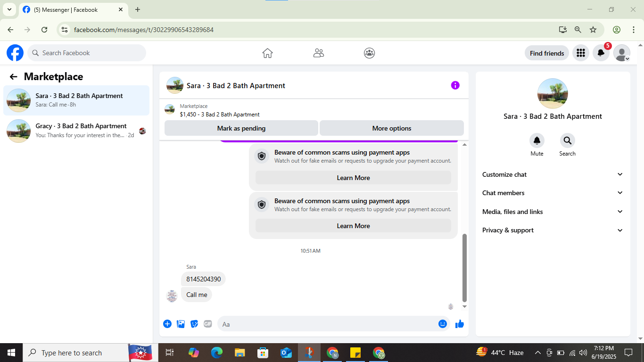
Task: Click the install app icon in address bar
Action: [563, 30]
